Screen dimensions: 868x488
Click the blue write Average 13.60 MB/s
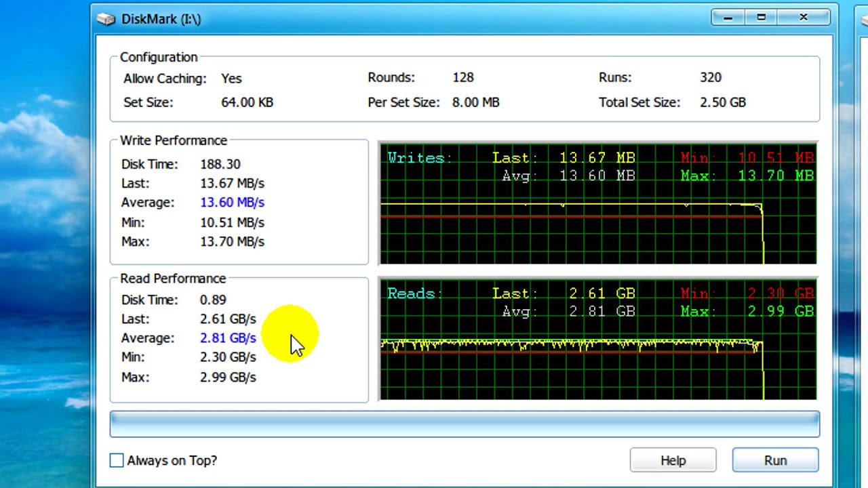(232, 202)
